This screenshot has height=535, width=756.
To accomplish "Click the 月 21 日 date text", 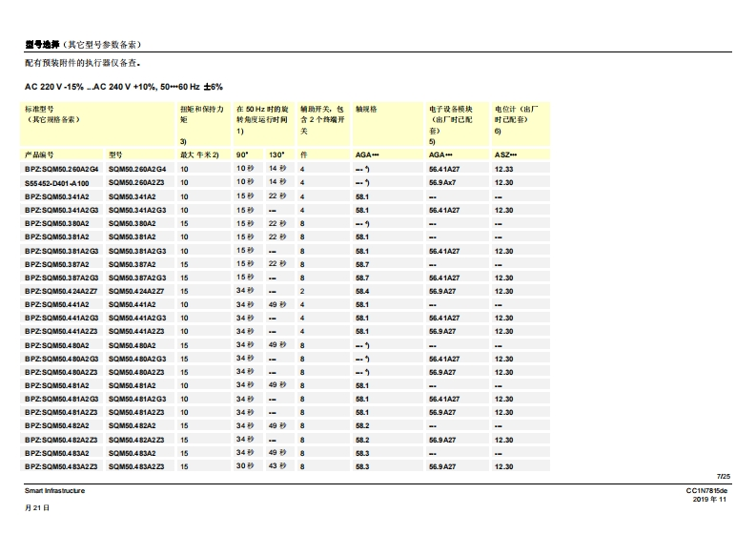I will click(36, 508).
